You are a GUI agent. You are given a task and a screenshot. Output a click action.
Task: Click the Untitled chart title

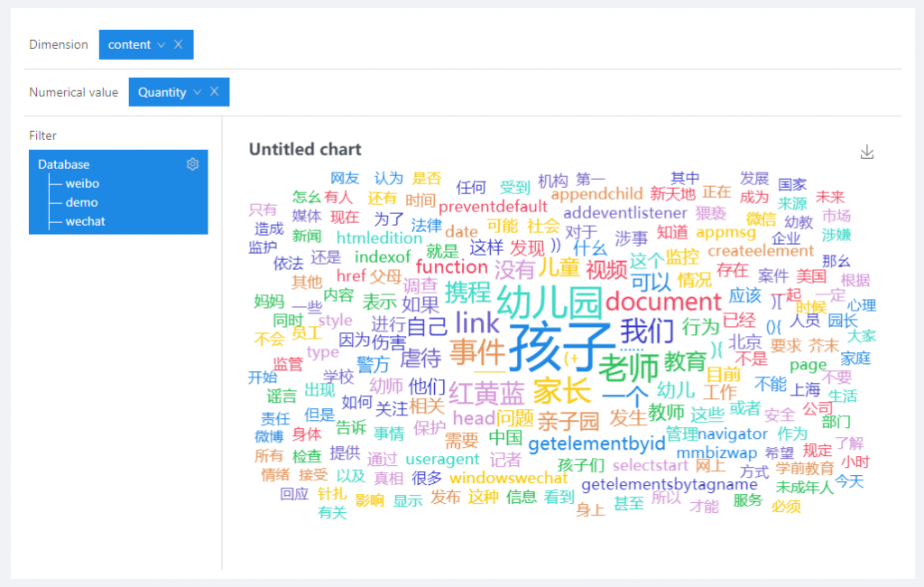tap(305, 150)
